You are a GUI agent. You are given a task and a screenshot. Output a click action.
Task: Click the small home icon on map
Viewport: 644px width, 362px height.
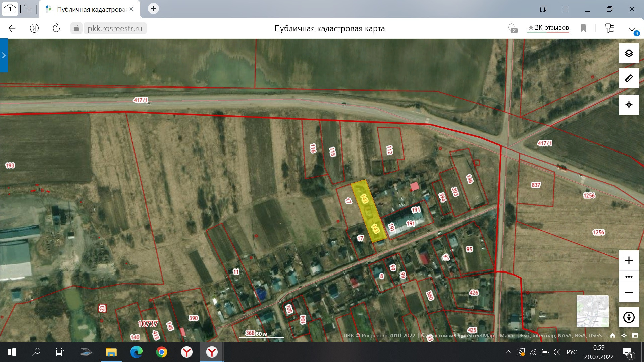click(613, 335)
